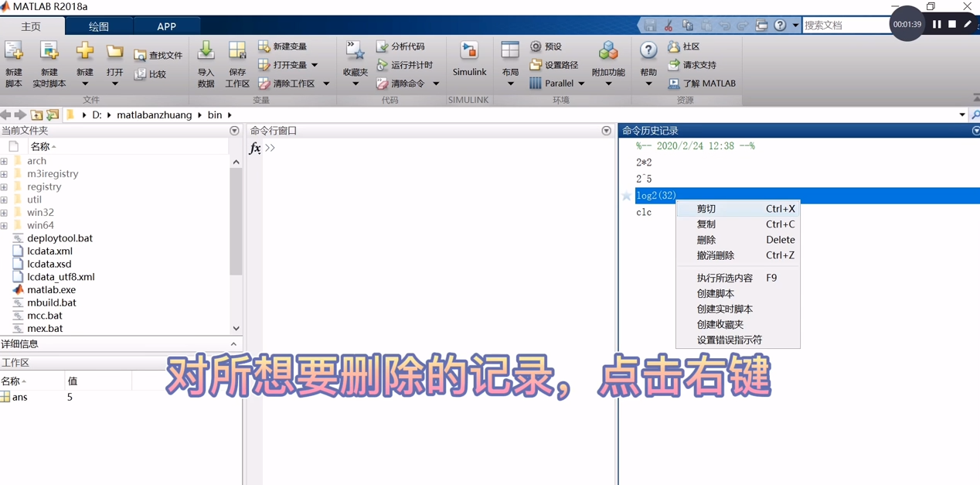Click the 新建脚本 (New Script) icon
This screenshot has width=980, height=485.
tap(14, 52)
